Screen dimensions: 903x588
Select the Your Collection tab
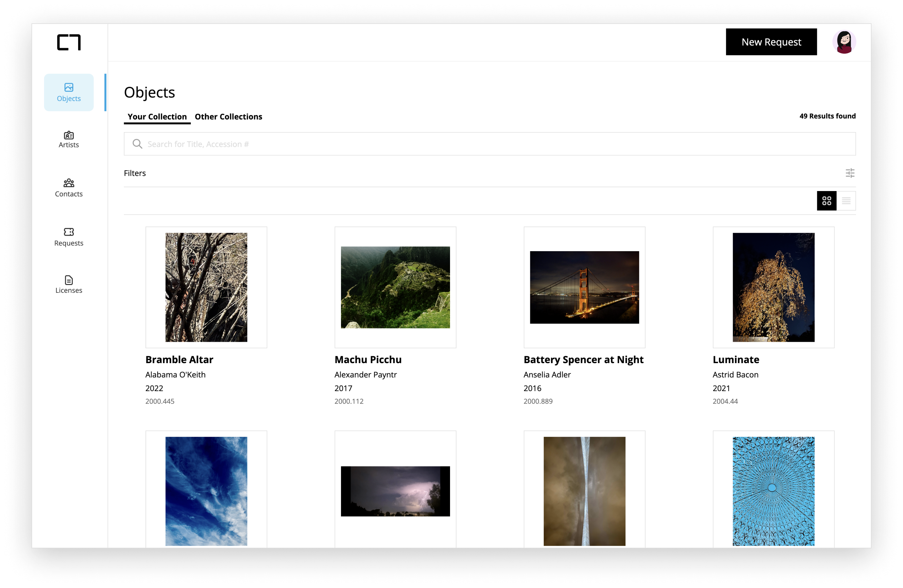157,116
